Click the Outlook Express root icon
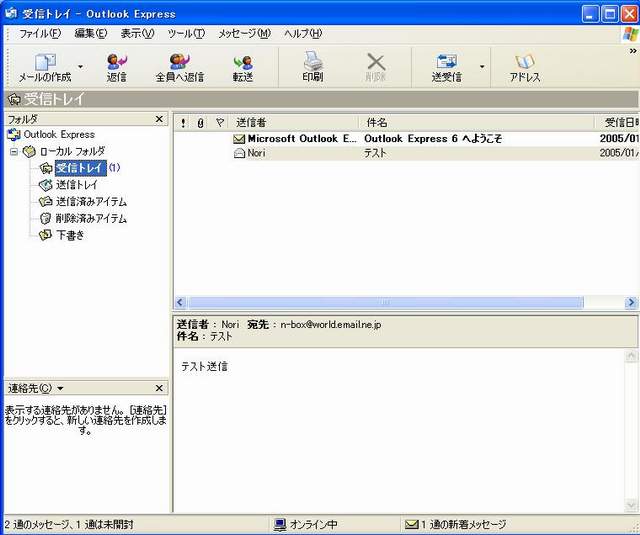This screenshot has height=535, width=640. click(x=14, y=134)
